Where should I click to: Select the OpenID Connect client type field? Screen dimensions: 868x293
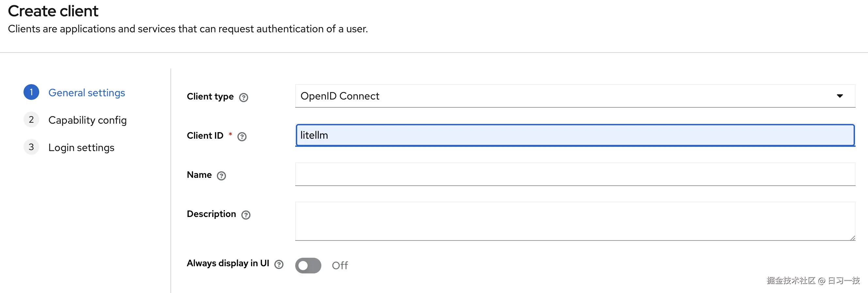coord(539,96)
